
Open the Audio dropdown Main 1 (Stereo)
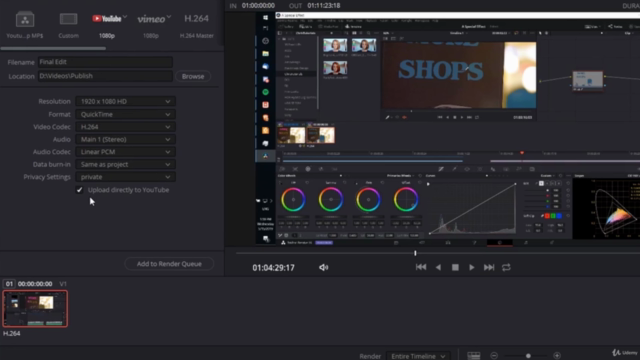[125, 140]
